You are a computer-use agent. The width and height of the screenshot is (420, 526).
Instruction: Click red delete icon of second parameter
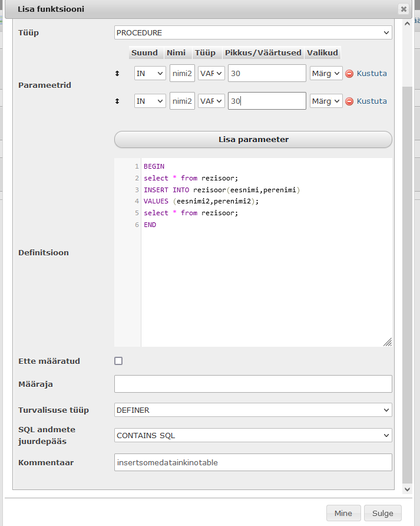click(349, 101)
